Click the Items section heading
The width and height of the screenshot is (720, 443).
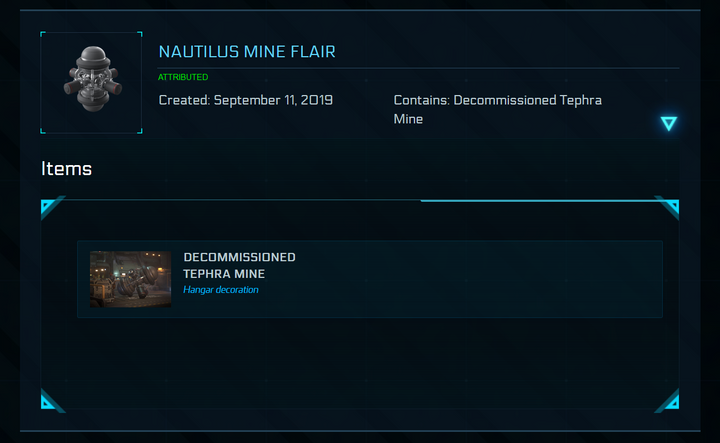pos(66,169)
